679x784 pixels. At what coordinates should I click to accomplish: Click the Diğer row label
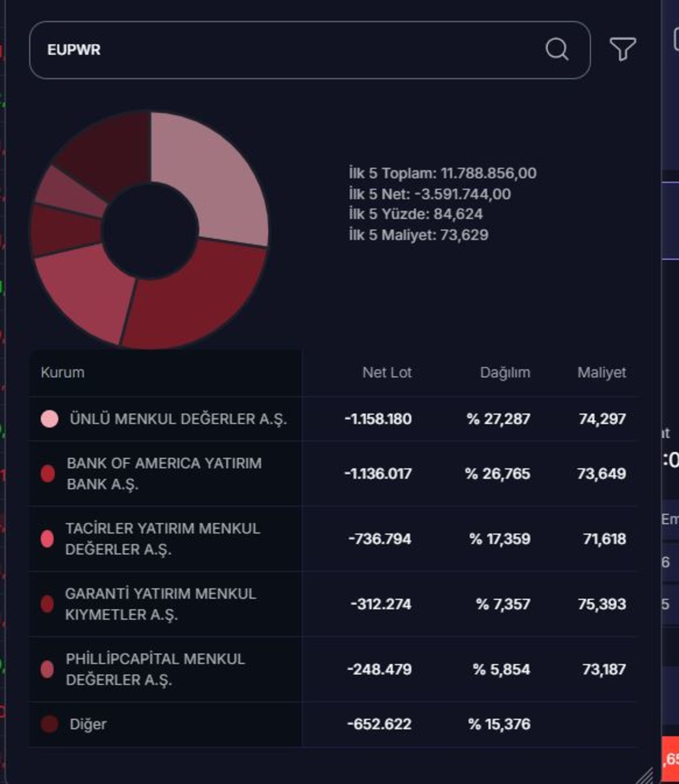[x=88, y=724]
